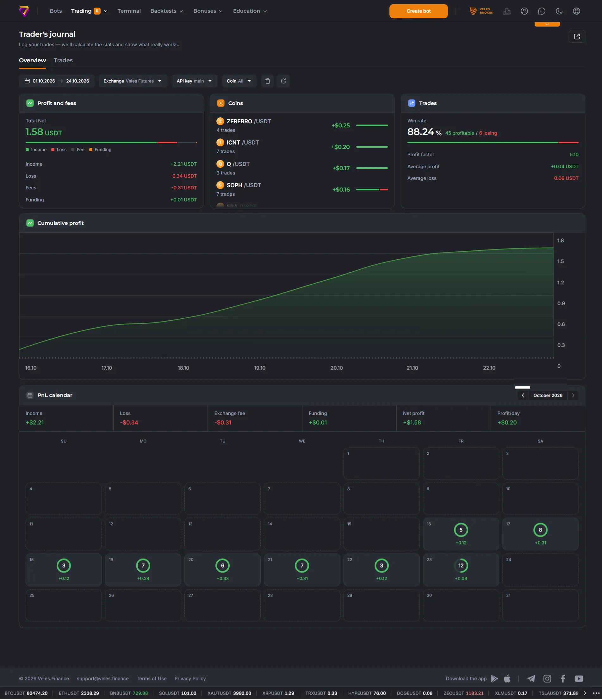Select October 23 calendar day
602x700 pixels.
point(461,570)
